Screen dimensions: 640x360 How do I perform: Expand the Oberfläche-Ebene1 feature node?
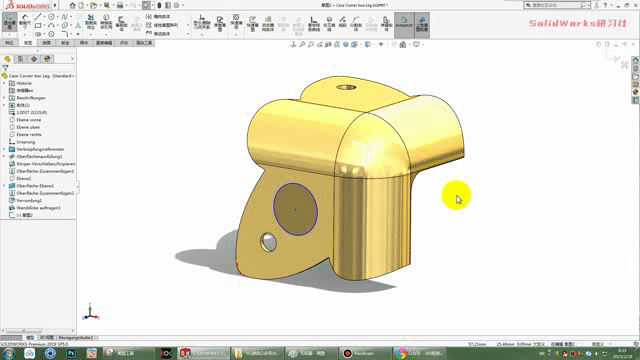click(x=4, y=186)
